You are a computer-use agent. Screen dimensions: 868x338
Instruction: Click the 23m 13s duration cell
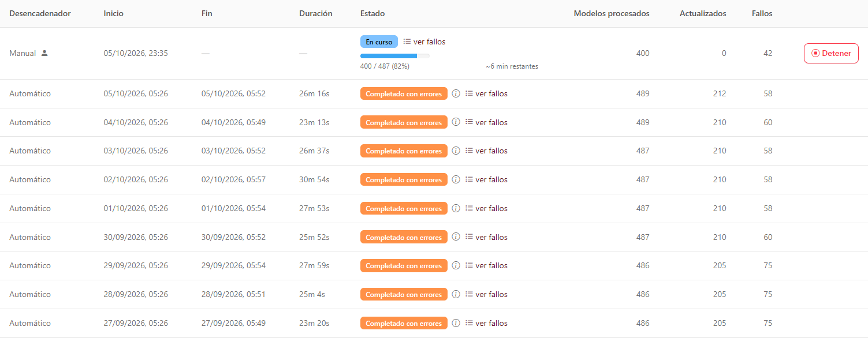[x=314, y=122]
